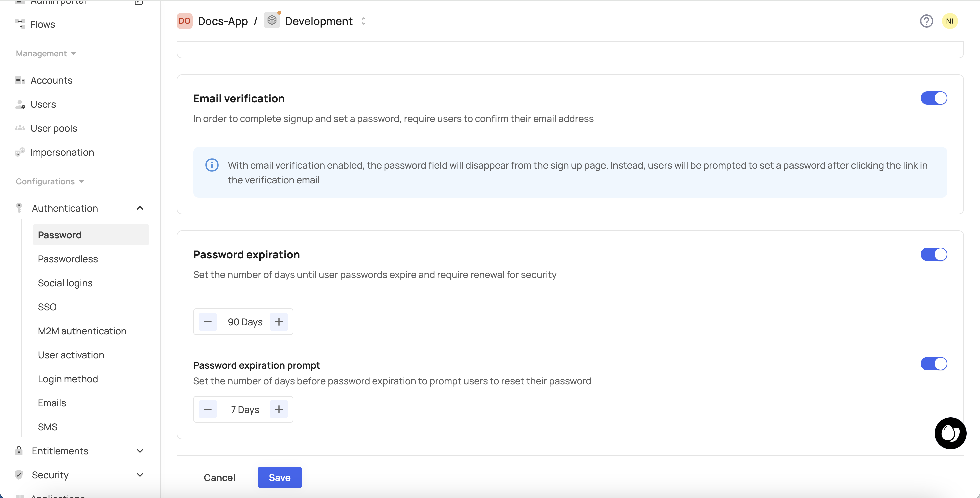Open the Development environment switcher
Image resolution: width=980 pixels, height=498 pixels.
(363, 21)
